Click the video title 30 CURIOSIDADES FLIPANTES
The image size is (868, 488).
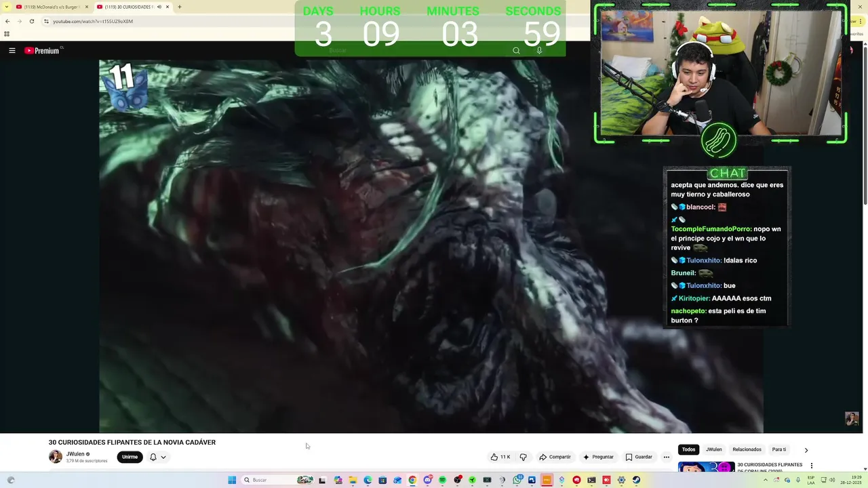pos(132,442)
